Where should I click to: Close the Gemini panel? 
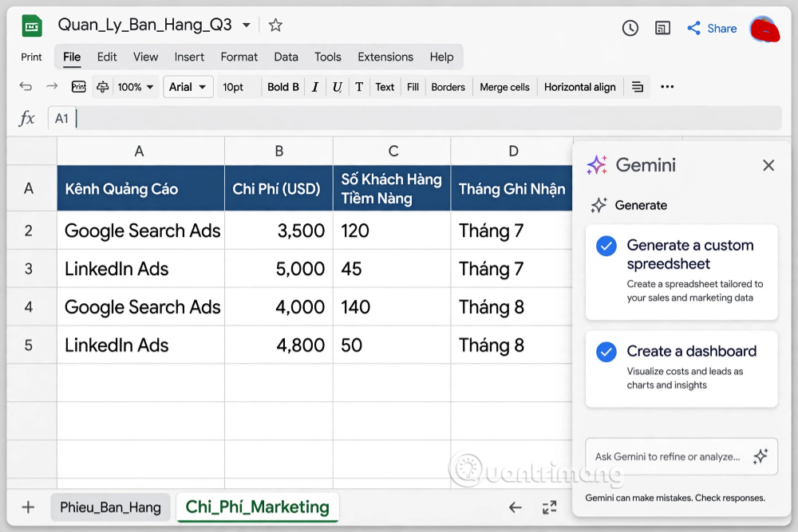[x=768, y=165]
